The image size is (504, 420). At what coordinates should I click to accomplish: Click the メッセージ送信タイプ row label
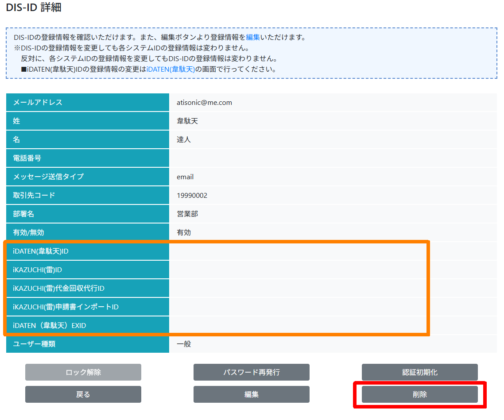click(x=48, y=177)
